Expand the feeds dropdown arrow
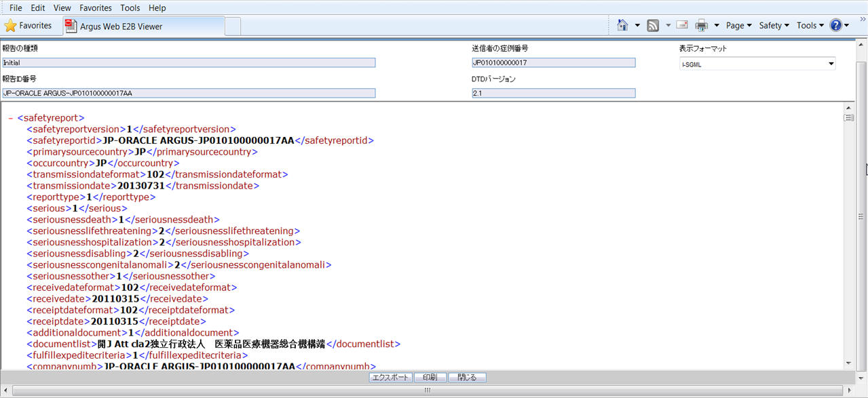The height and width of the screenshot is (398, 868). tap(668, 26)
